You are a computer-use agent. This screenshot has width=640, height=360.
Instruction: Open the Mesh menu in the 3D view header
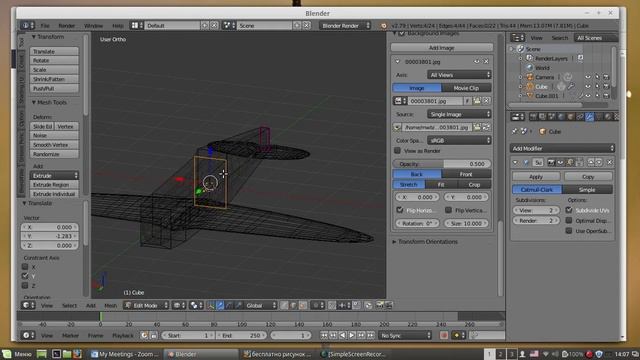click(110, 305)
